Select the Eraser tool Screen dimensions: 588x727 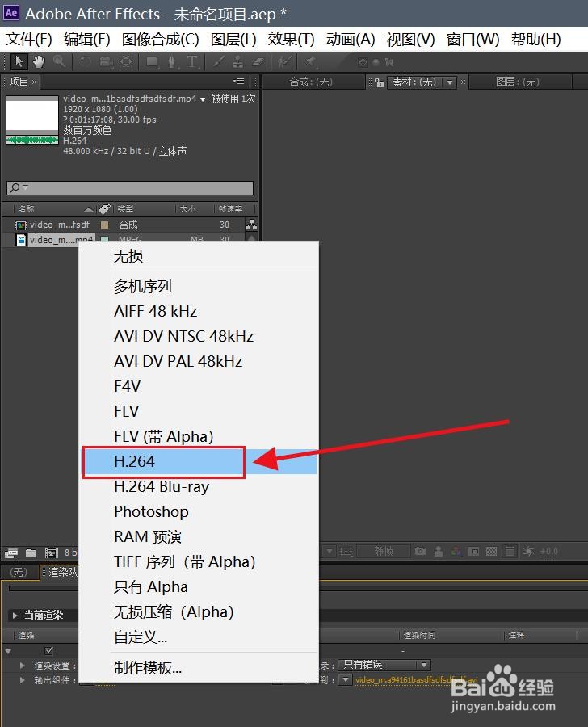click(258, 61)
